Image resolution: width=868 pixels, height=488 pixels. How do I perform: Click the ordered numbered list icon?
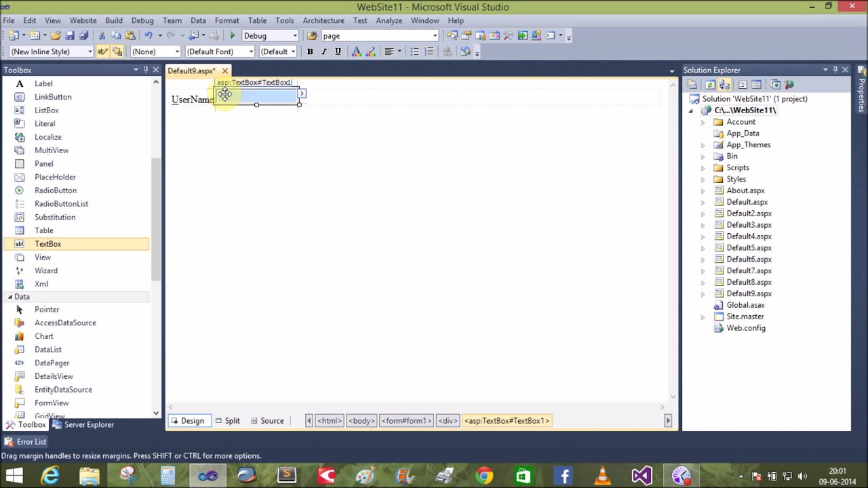429,52
